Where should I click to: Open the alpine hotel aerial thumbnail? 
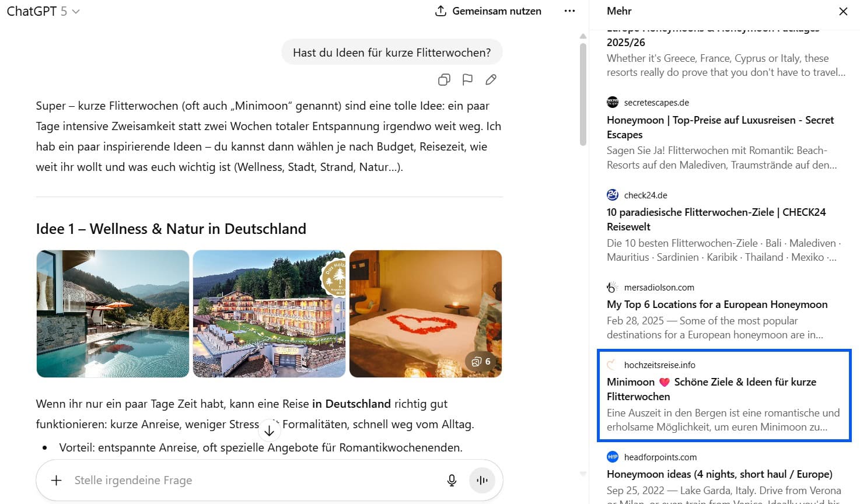coord(269,314)
